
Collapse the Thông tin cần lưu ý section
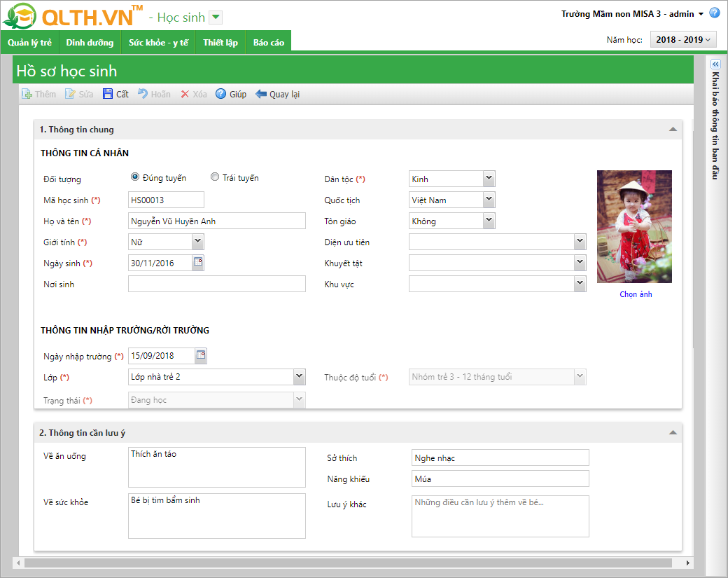[x=673, y=432]
